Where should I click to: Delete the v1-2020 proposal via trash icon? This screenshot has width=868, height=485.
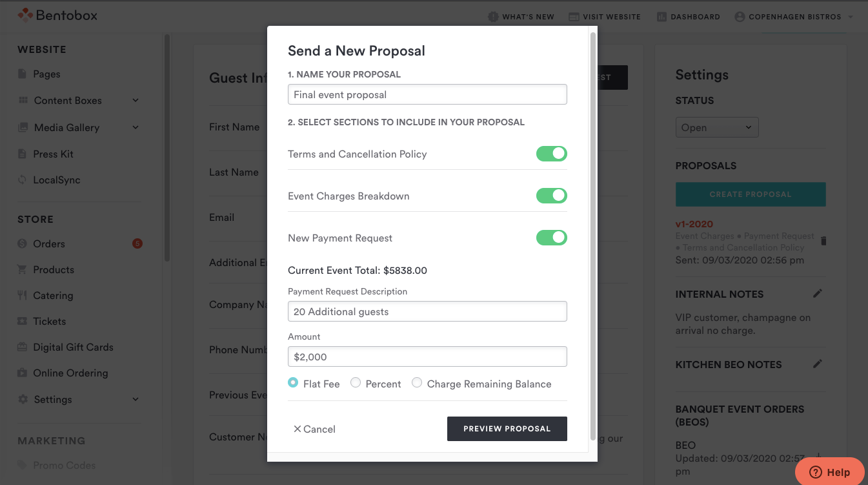click(x=823, y=241)
